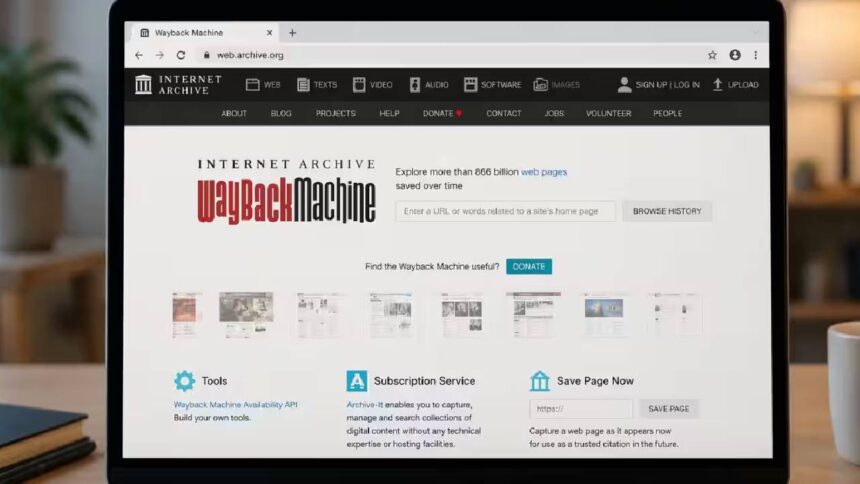The image size is (860, 484).
Task: Open the Contact menu item
Action: pyautogui.click(x=503, y=114)
